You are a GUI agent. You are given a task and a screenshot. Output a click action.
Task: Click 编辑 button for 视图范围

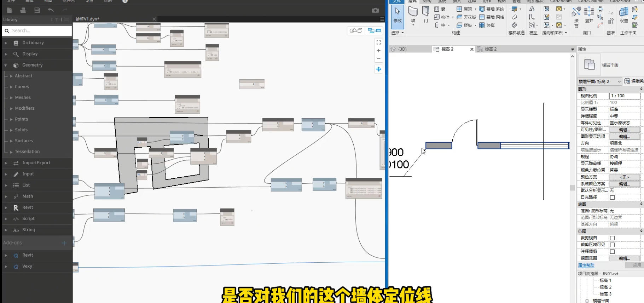[624, 258]
